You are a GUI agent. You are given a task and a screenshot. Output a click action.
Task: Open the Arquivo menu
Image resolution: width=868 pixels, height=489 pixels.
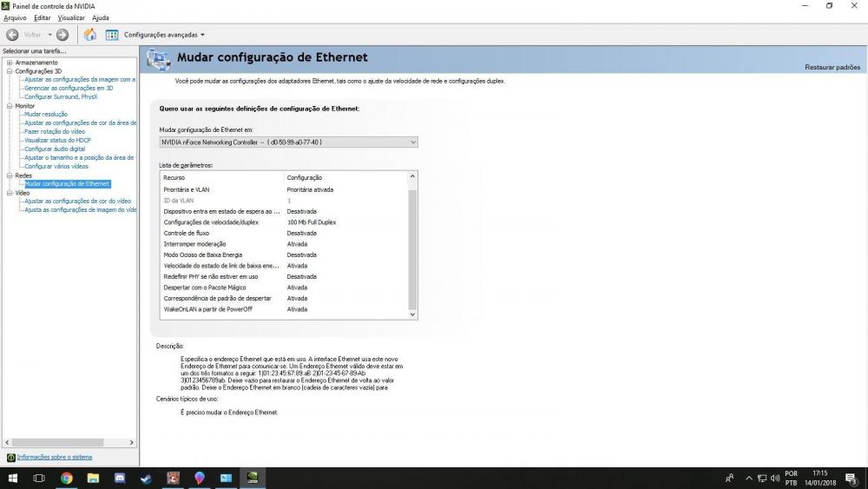pos(16,17)
